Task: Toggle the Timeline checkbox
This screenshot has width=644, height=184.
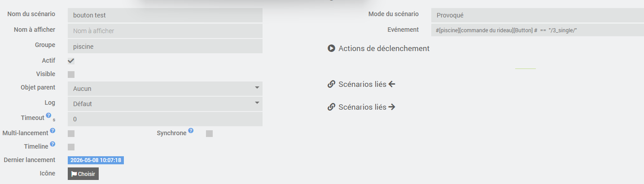Action: point(71,147)
